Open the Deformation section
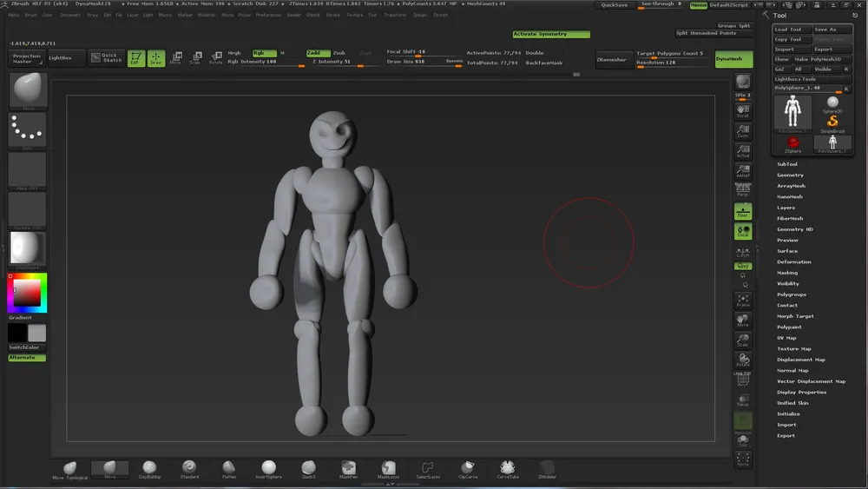This screenshot has width=868, height=489. tap(793, 261)
